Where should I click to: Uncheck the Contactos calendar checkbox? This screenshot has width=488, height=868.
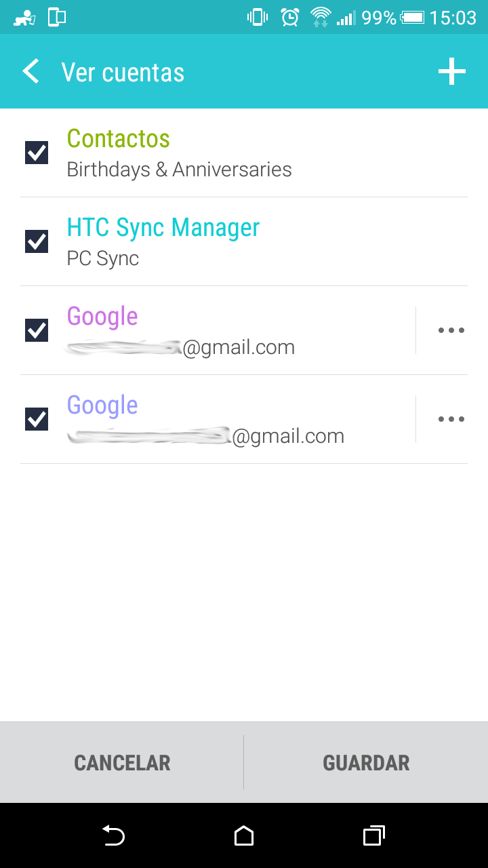coord(37,153)
